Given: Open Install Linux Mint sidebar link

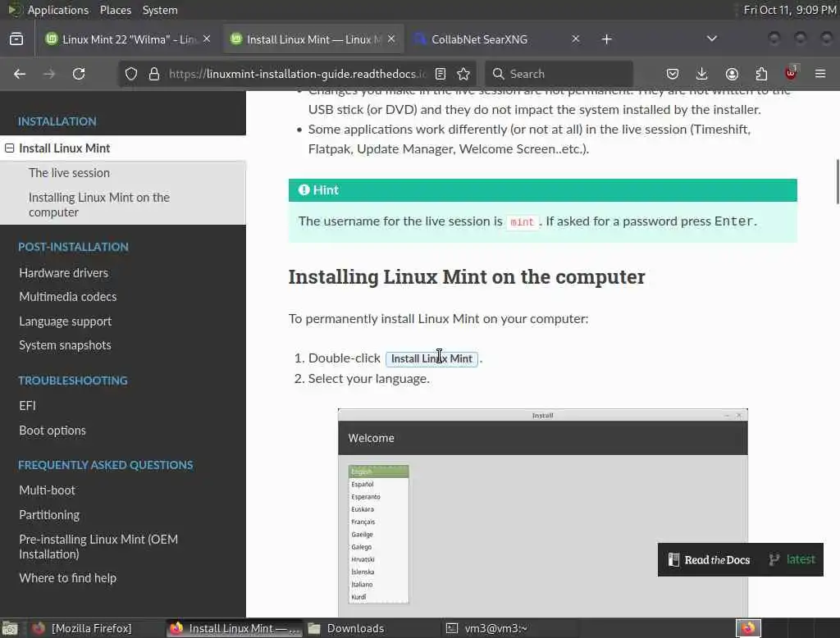Looking at the screenshot, I should click(x=64, y=148).
